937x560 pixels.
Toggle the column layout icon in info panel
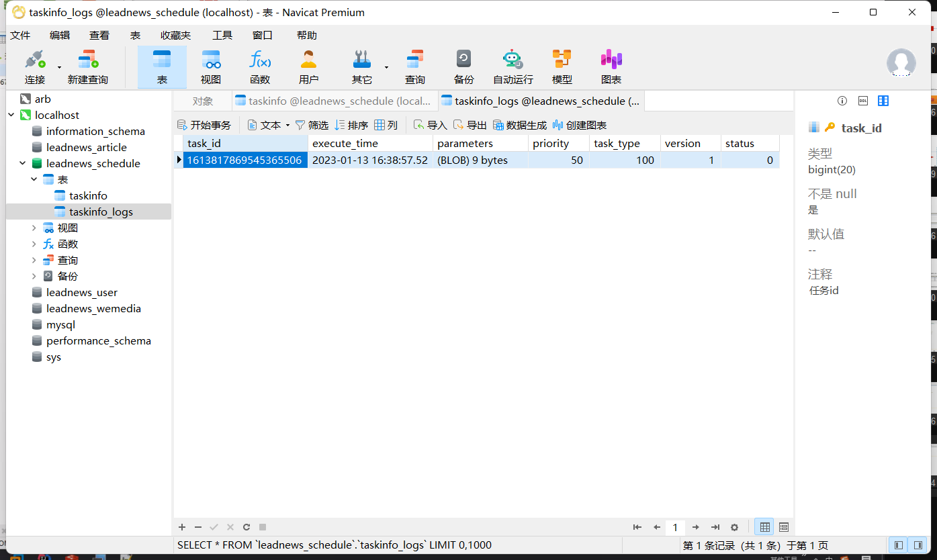[x=883, y=101]
